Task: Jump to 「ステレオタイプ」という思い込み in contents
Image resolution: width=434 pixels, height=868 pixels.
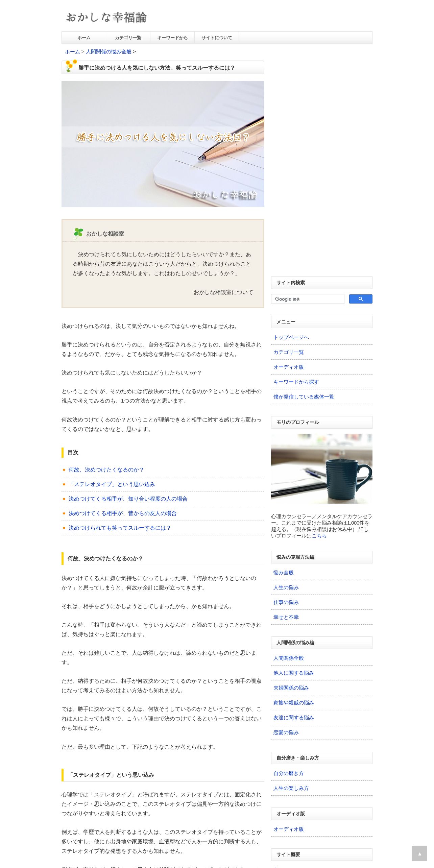Action: point(112,484)
